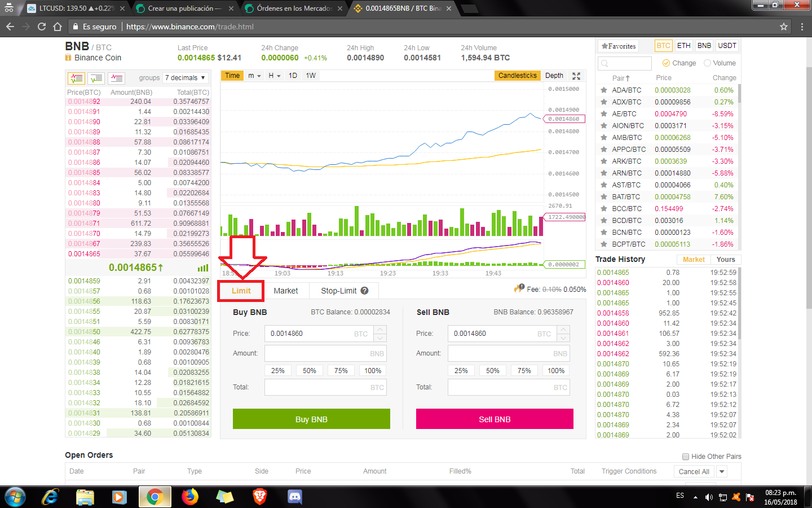Increase the sell price with up stepper
Screen dimensions: 812x508
pyautogui.click(x=563, y=330)
